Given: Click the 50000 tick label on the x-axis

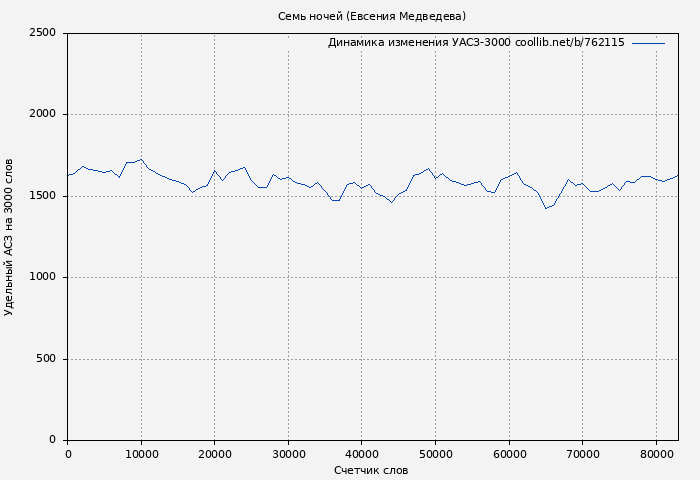Looking at the screenshot, I should click(435, 455).
